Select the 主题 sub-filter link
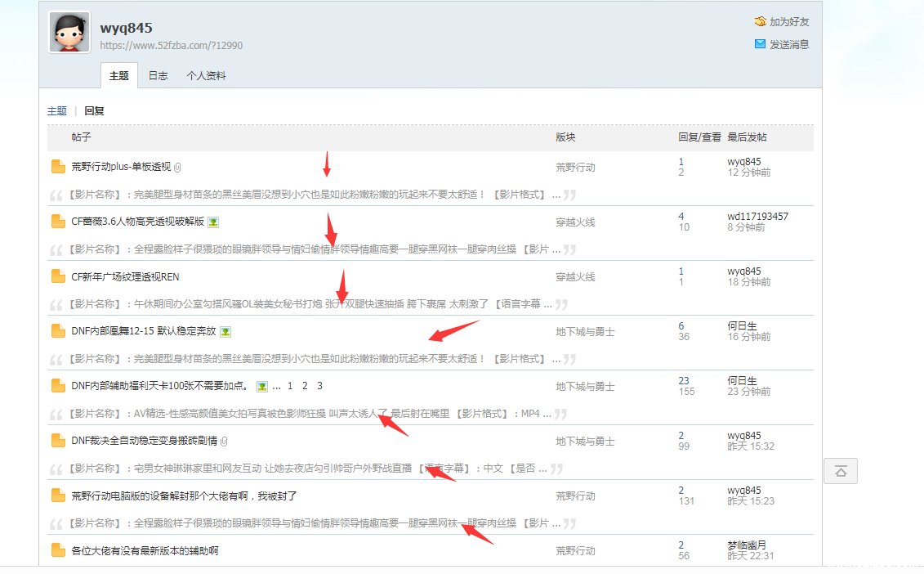The width and height of the screenshot is (924, 574). tap(57, 111)
